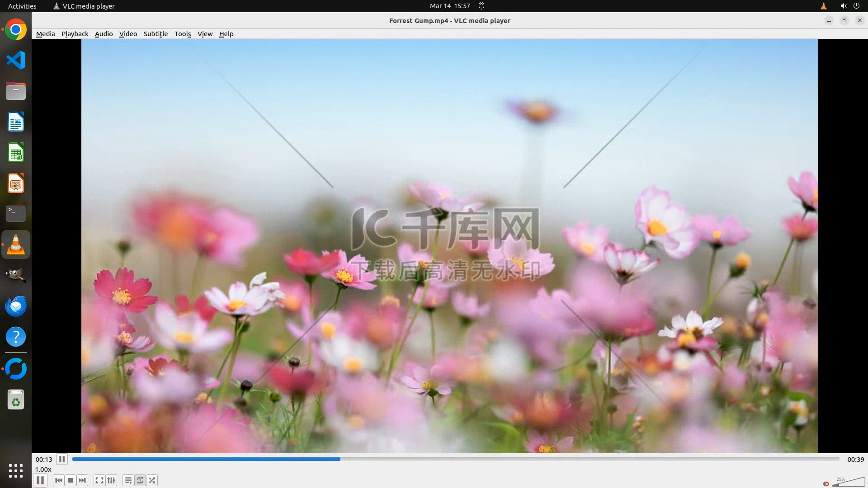The image size is (868, 488).
Task: Open Thunderbird from the Ubuntu dock
Action: pyautogui.click(x=16, y=306)
